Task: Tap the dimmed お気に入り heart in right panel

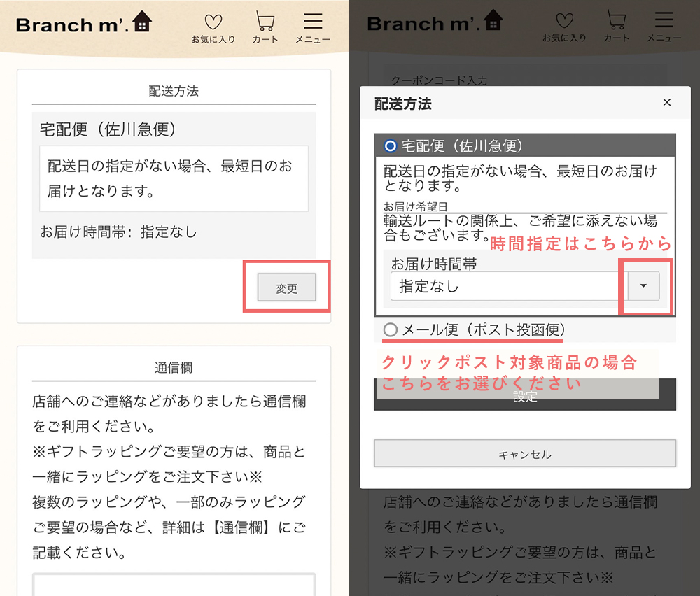Action: click(x=564, y=27)
